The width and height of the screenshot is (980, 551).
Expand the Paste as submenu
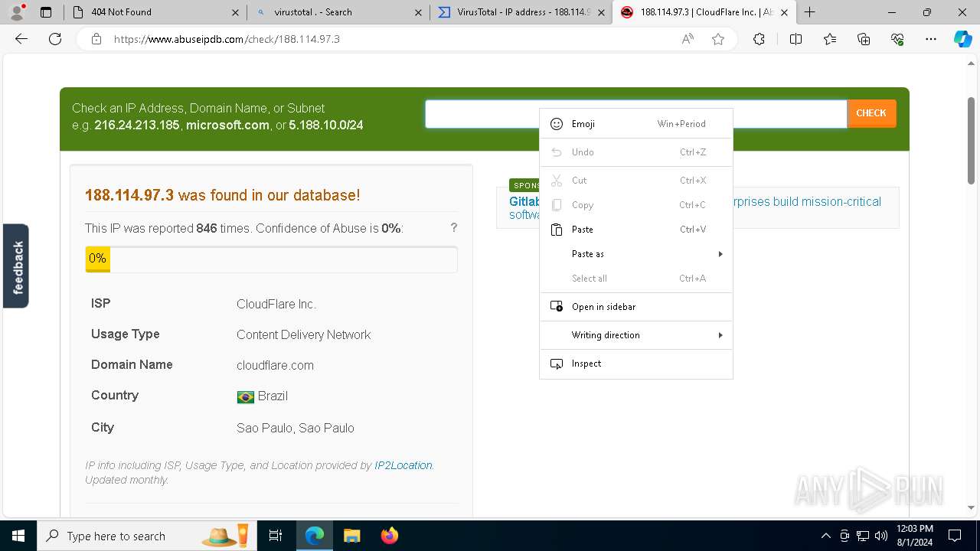click(x=636, y=254)
